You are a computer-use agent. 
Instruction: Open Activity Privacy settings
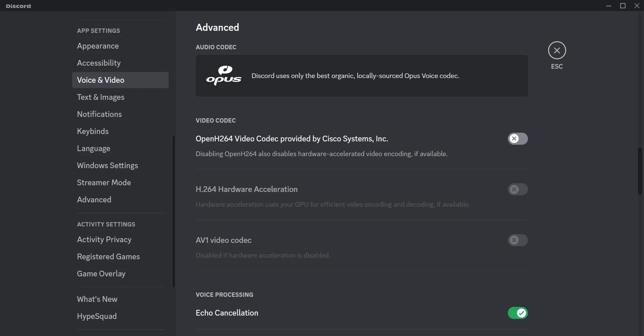tap(104, 240)
